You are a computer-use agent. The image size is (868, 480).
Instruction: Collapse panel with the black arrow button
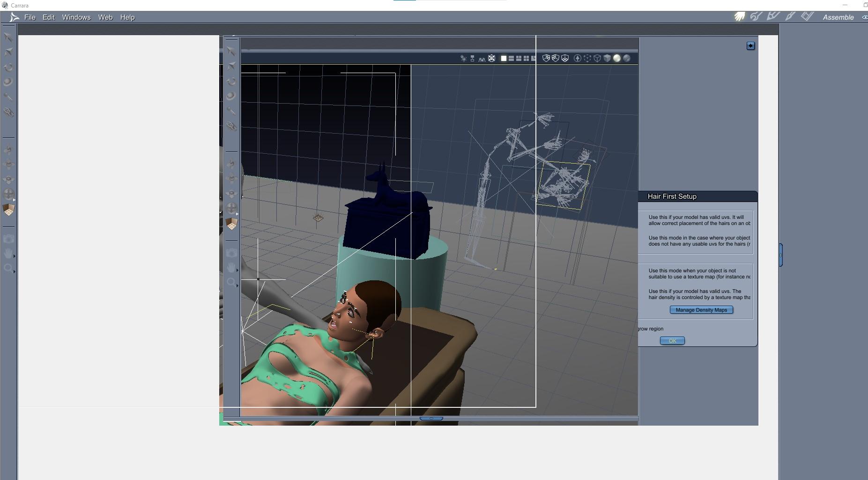click(x=750, y=45)
